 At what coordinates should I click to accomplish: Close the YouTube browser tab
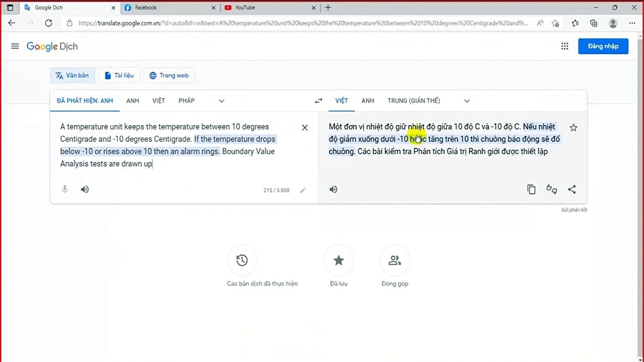click(314, 8)
